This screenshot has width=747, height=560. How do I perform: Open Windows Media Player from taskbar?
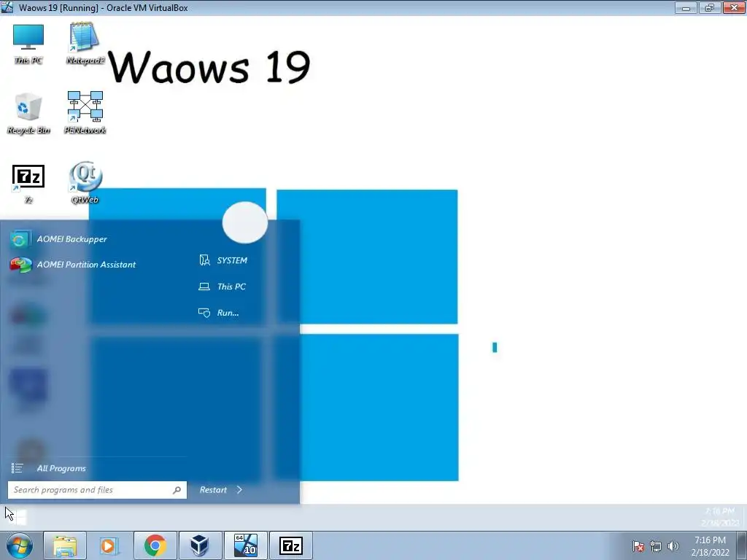[109, 545]
